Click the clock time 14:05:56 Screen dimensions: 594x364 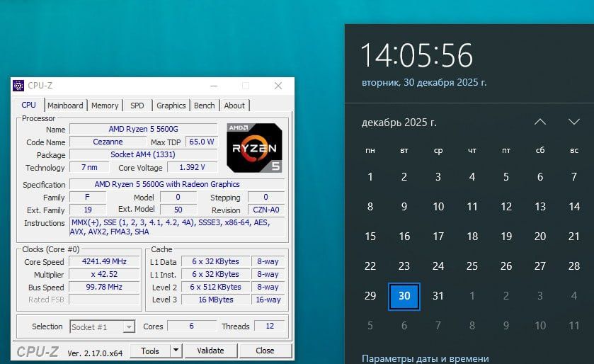pyautogui.click(x=417, y=55)
